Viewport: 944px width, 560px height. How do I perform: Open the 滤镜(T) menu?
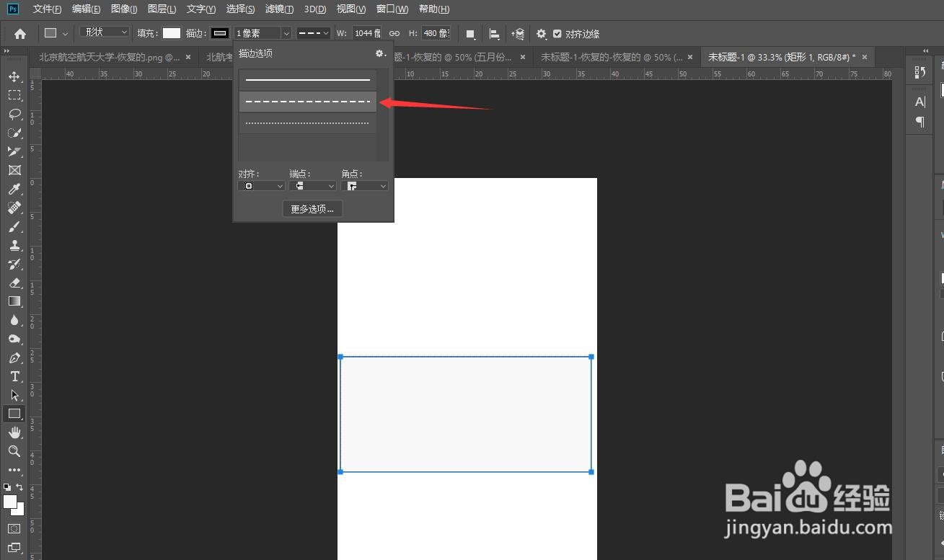(279, 9)
